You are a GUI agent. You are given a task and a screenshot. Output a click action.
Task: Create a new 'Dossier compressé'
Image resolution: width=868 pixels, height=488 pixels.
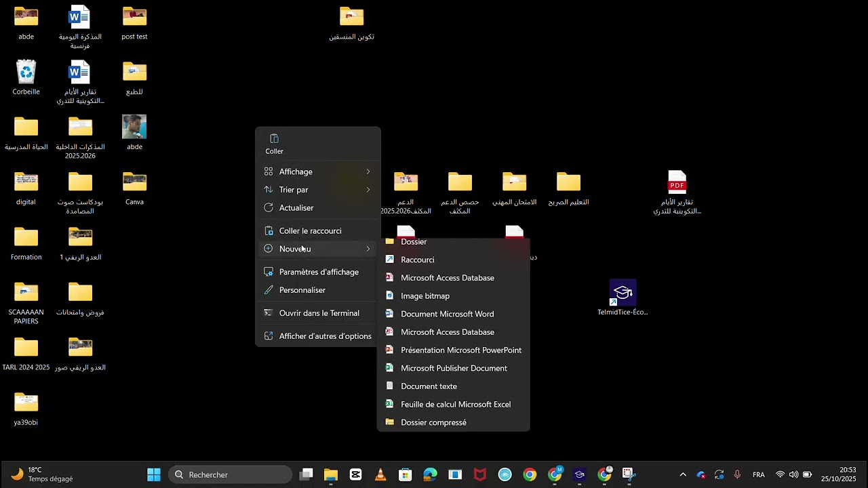point(453,422)
